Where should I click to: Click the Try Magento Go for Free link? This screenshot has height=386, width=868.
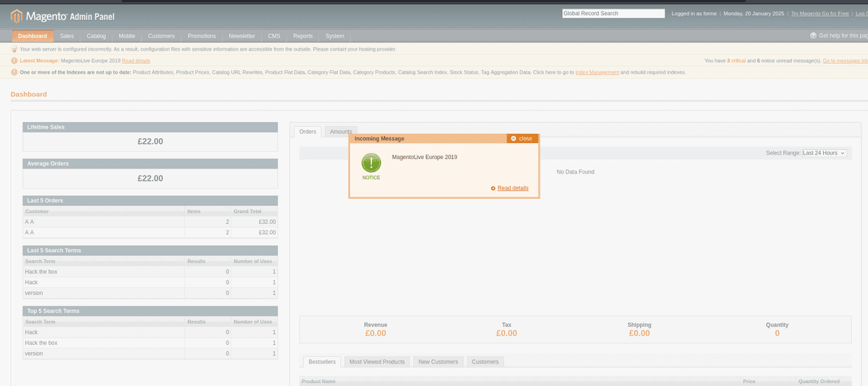tap(820, 14)
